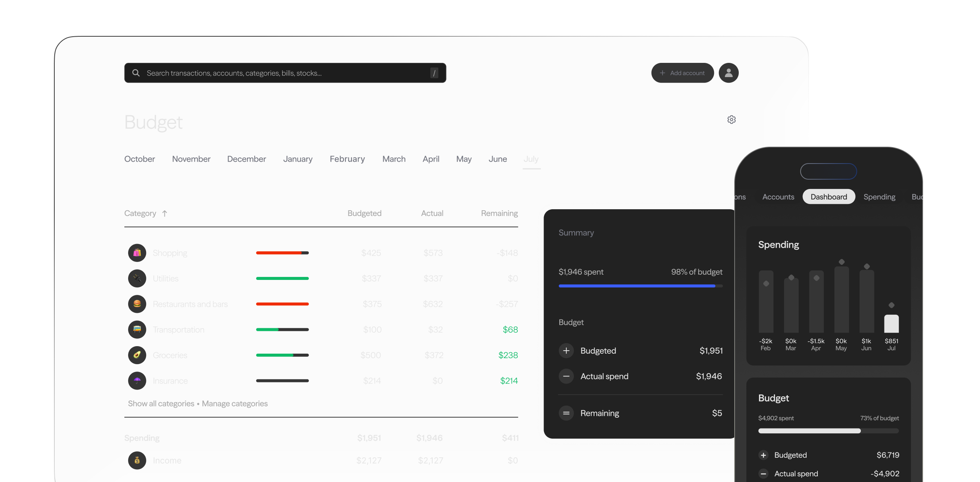Click the Shopping category bag icon

137,253
